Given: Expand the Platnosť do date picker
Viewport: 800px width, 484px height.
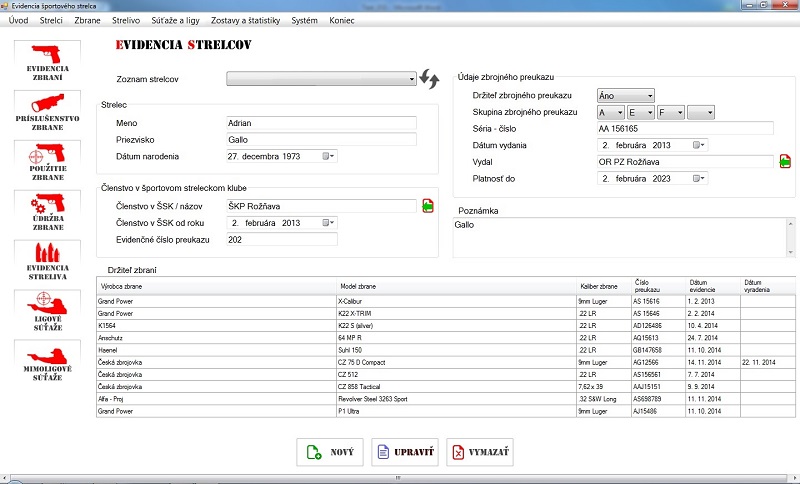Looking at the screenshot, I should pyautogui.click(x=701, y=178).
